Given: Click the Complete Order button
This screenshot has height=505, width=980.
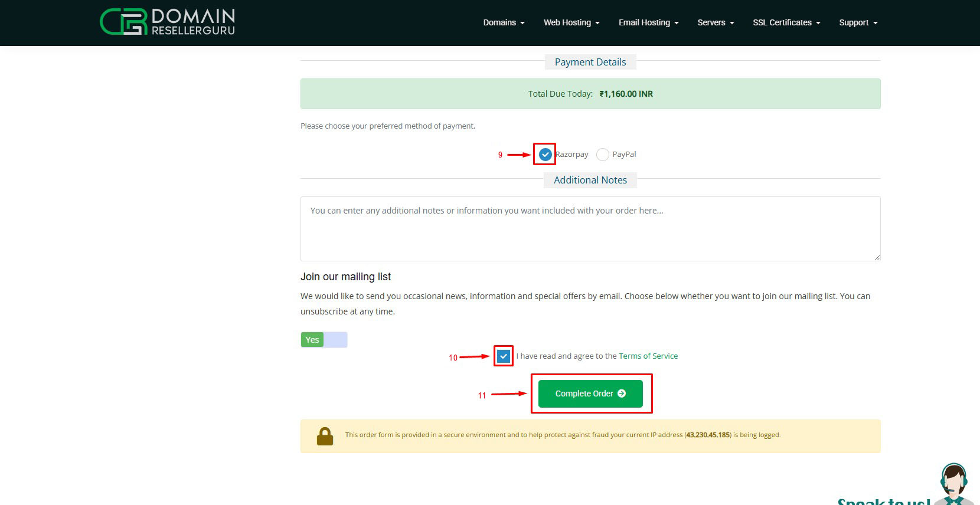Looking at the screenshot, I should 590,393.
